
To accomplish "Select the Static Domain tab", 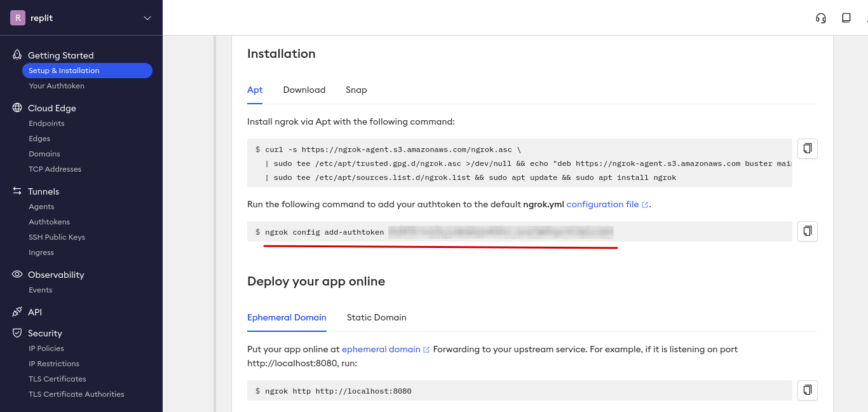I will click(376, 317).
